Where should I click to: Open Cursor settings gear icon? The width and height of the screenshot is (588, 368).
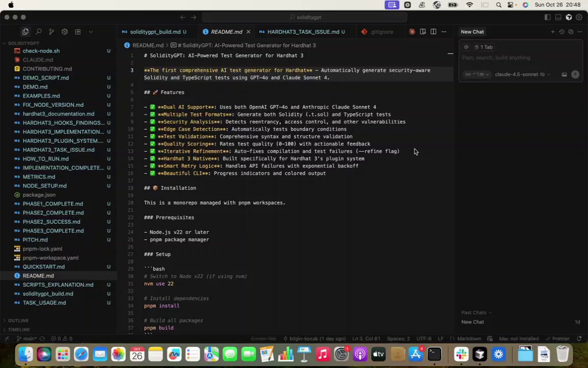tap(579, 17)
